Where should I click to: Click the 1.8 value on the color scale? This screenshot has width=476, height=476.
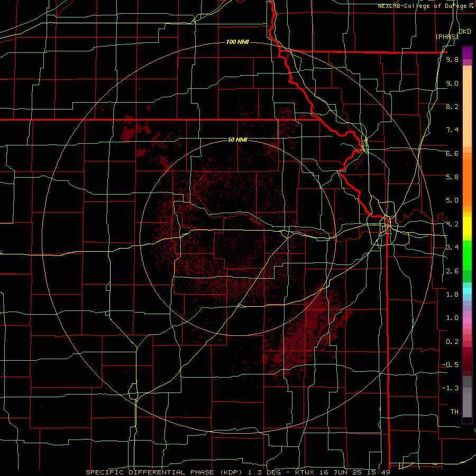(x=452, y=295)
